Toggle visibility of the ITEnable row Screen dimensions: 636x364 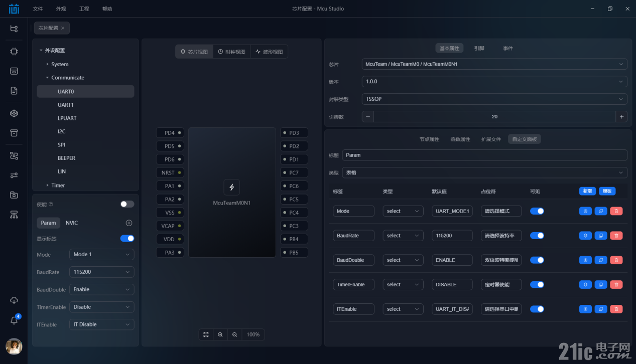(537, 309)
